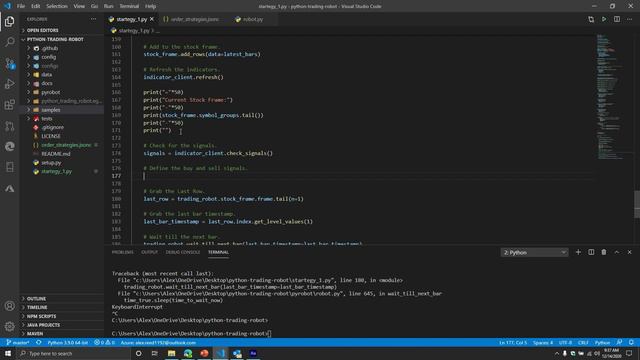640x360 pixels.
Task: Open the Source Control view
Action: point(9,63)
